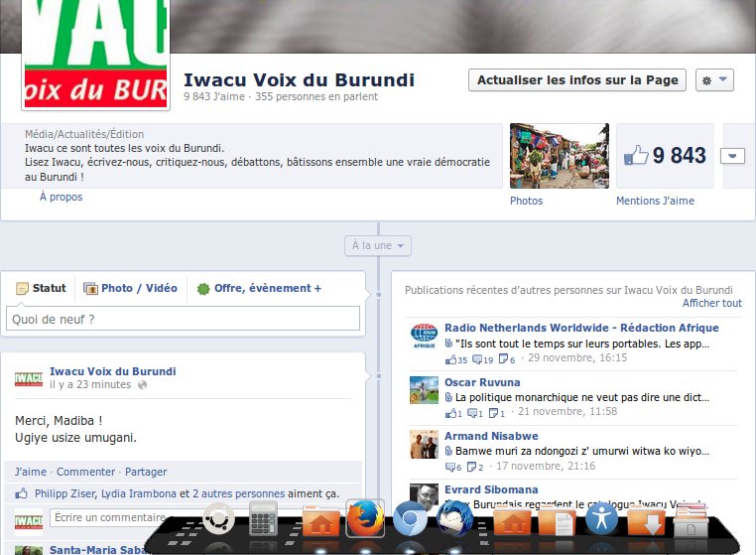Open the Photos thumbnail of the market
Screen dimensions: 756x555
coord(560,156)
